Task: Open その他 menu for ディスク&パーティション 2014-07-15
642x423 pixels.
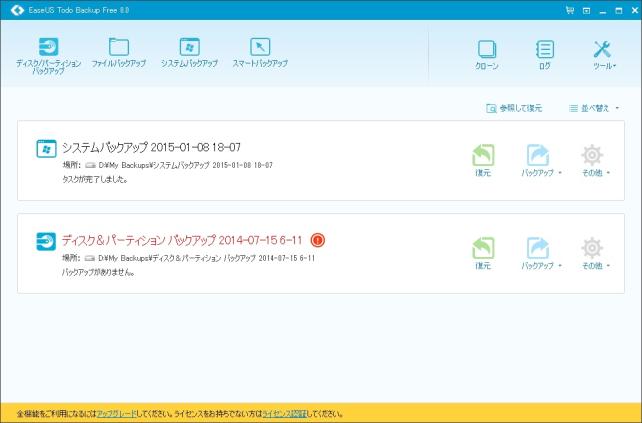Action: pyautogui.click(x=595, y=253)
